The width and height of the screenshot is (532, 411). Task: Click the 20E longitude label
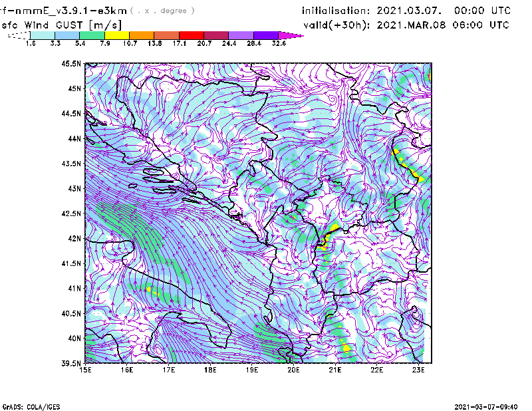click(x=293, y=370)
